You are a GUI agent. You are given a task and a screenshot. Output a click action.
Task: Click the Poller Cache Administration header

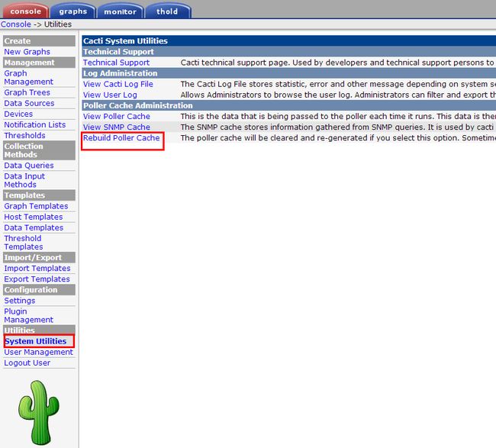(138, 105)
